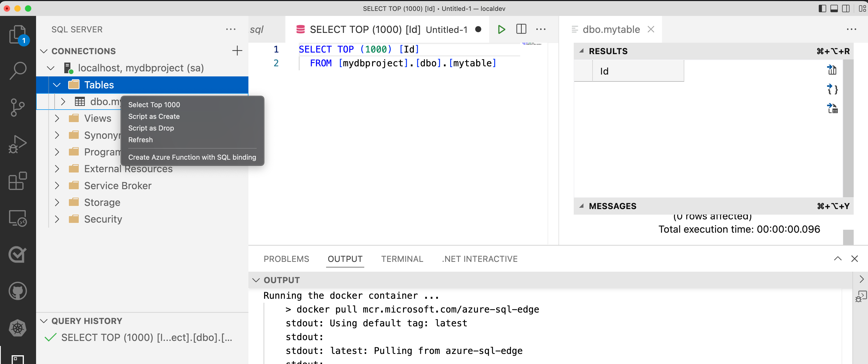Click Create Azure Function with SQL binding
This screenshot has width=868, height=364.
tap(191, 157)
